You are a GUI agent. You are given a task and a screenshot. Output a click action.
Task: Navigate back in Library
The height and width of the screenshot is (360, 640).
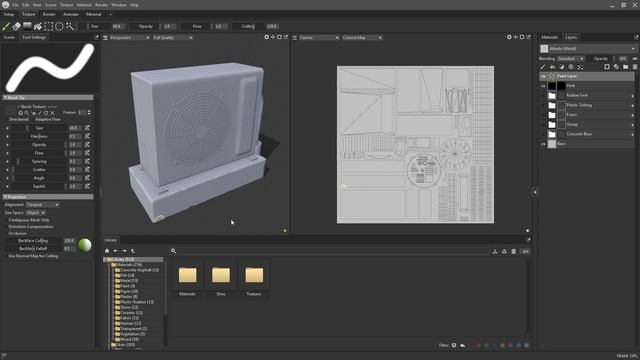[116, 251]
